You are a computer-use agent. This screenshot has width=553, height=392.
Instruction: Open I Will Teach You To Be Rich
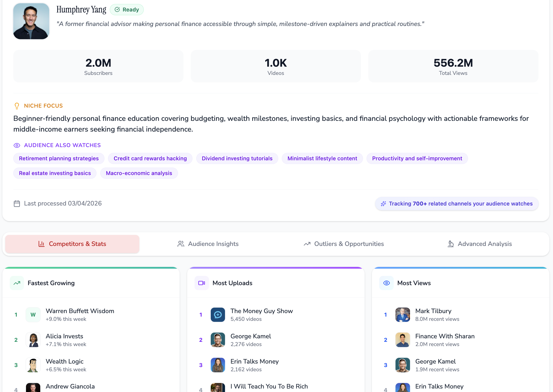[x=269, y=386]
